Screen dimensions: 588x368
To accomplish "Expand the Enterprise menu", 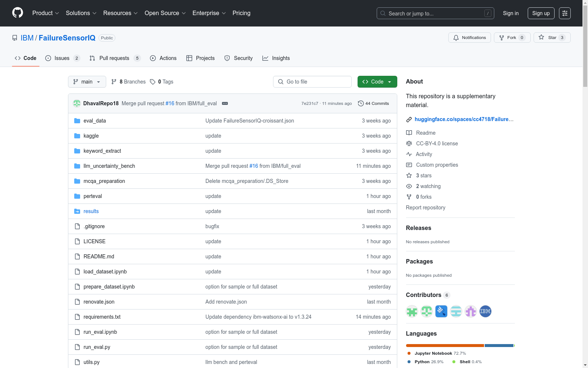I will [x=209, y=13].
